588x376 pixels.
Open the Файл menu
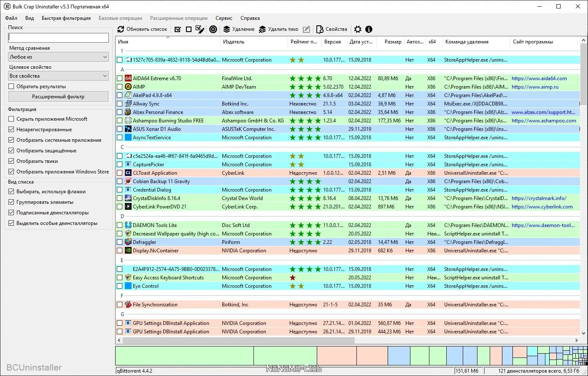click(x=11, y=18)
